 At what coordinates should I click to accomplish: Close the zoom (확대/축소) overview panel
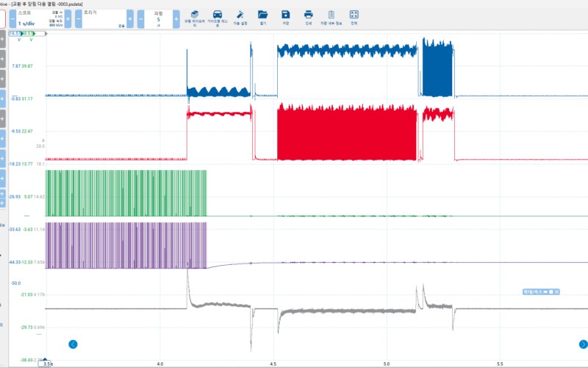coord(558,293)
